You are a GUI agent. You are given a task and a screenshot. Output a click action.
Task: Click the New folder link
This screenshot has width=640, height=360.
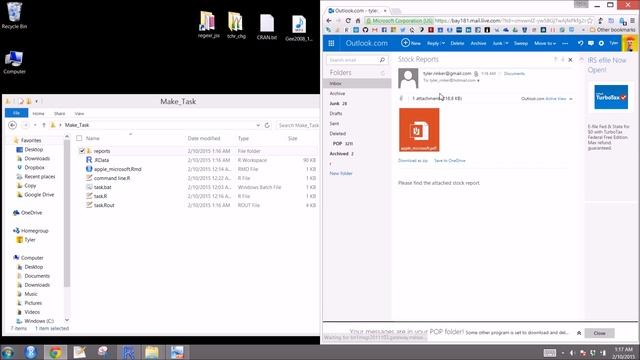pos(341,173)
